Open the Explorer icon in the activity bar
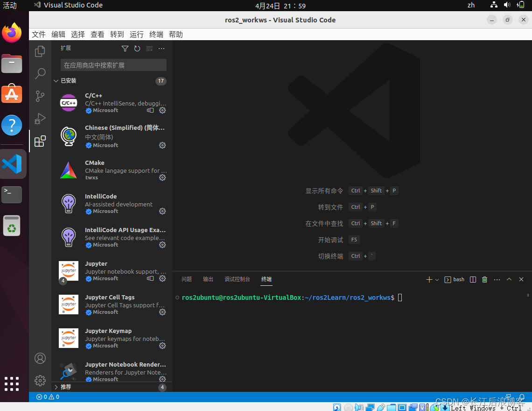 pos(40,51)
